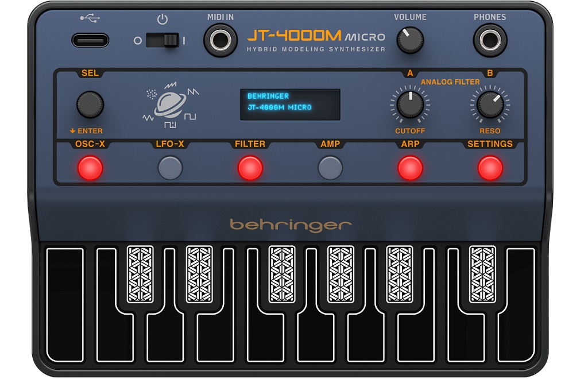The height and width of the screenshot is (379, 588).
Task: Toggle the unlit AMP button
Action: [x=330, y=168]
